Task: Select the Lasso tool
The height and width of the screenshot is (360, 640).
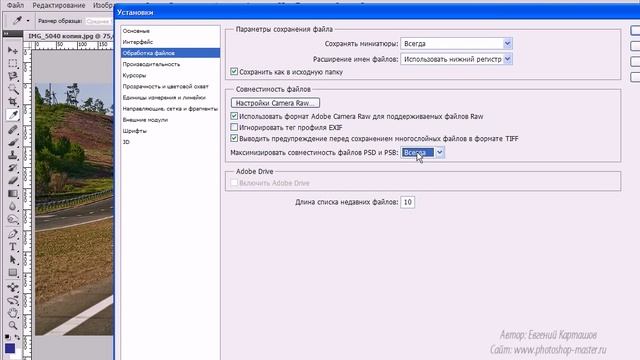Action: 13,76
